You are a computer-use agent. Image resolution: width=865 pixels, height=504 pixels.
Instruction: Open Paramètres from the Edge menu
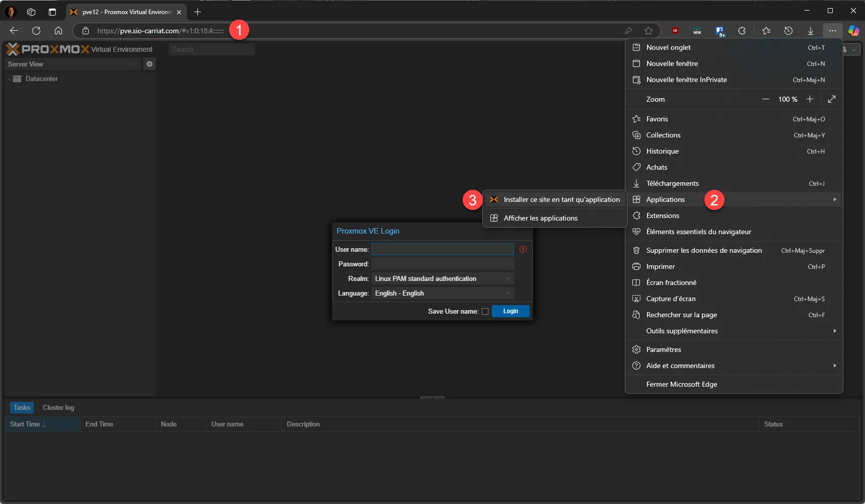coord(664,349)
